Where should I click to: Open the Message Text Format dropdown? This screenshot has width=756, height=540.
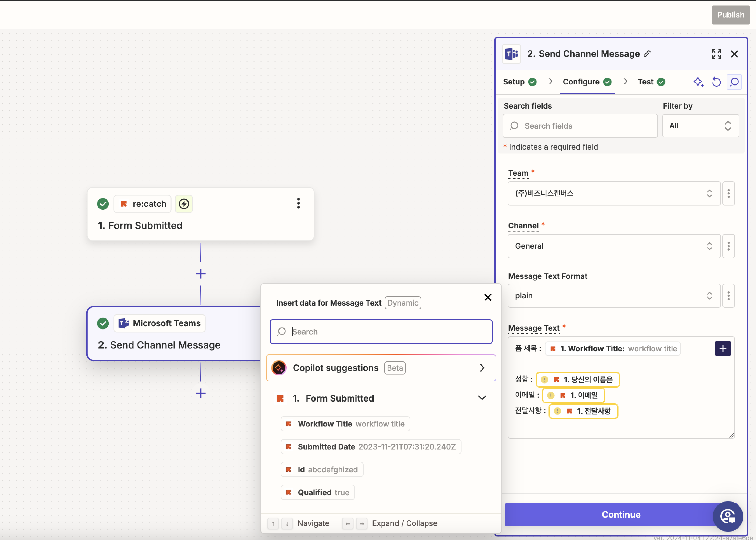[x=614, y=296]
